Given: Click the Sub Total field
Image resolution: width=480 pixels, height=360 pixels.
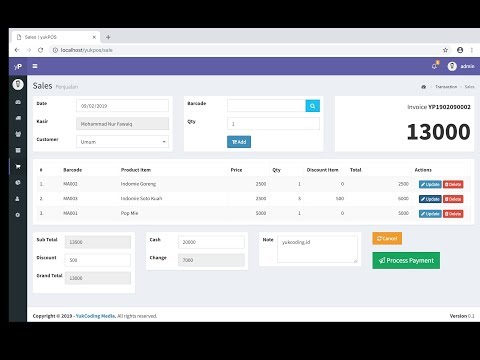Looking at the screenshot, I should (x=98, y=242).
